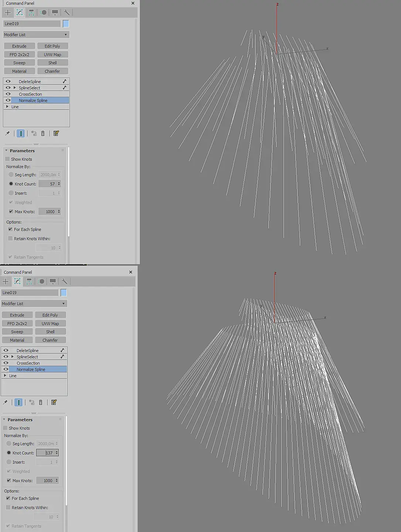Select Seg Length radio in bottom panel
The width and height of the screenshot is (401, 532).
click(x=8, y=443)
